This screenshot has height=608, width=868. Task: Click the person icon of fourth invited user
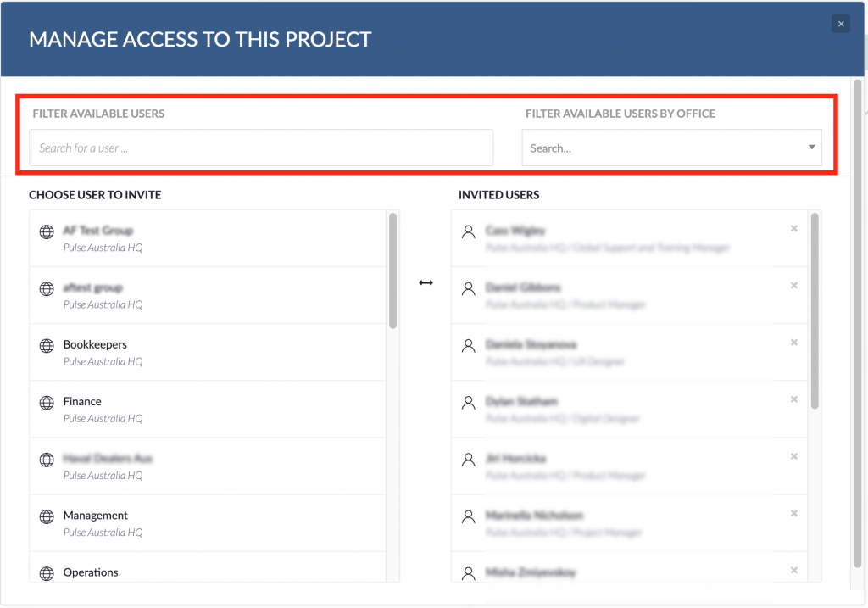point(468,403)
